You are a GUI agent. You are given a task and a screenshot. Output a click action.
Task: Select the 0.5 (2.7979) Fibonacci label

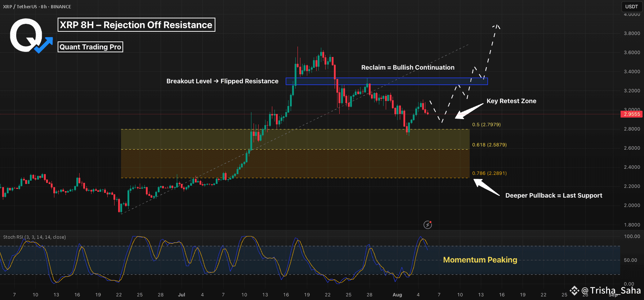486,124
